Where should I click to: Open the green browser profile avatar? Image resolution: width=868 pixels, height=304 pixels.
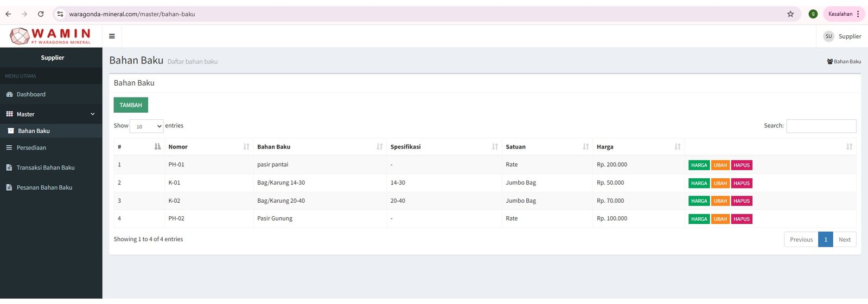coord(813,14)
